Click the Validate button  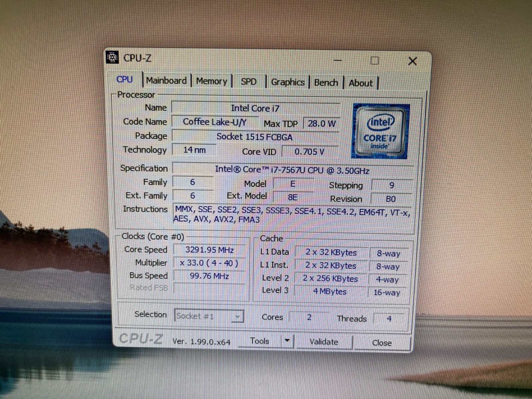point(324,342)
